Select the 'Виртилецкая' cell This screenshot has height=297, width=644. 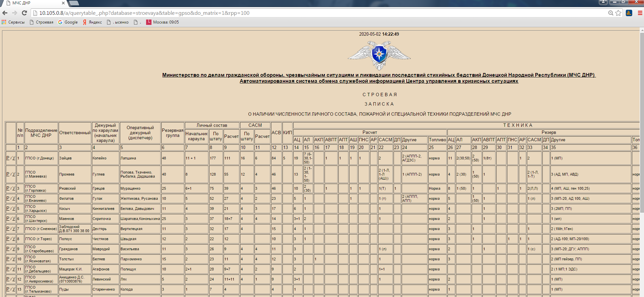click(140, 229)
